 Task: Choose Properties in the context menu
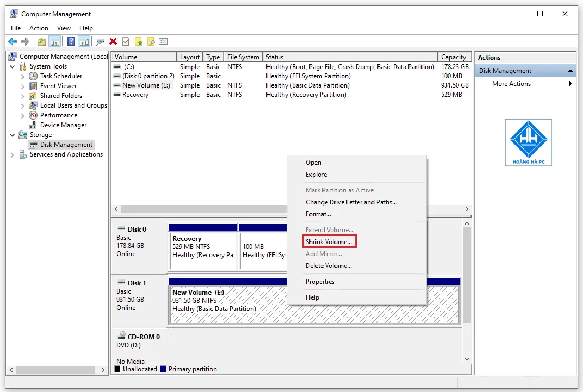click(x=320, y=282)
